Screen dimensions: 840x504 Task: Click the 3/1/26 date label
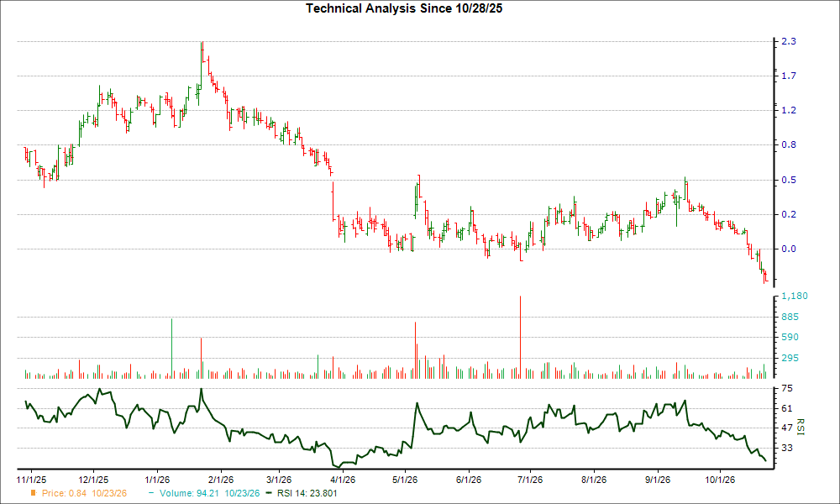click(x=279, y=480)
